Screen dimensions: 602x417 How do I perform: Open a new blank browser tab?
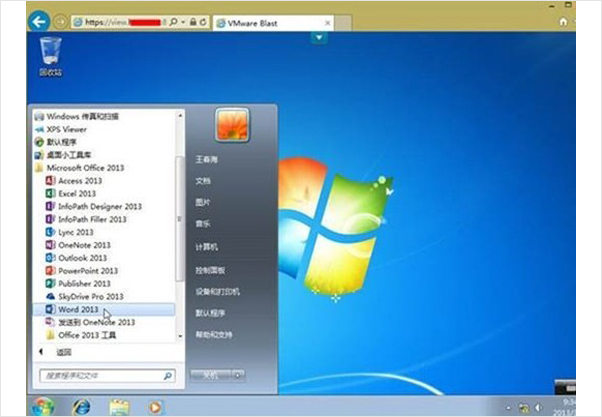tap(344, 23)
